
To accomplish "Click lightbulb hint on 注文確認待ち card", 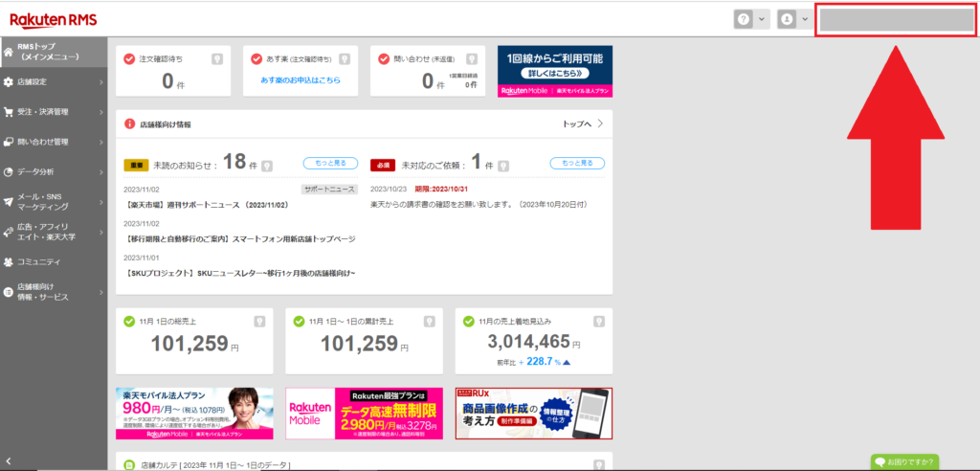I will tap(216, 59).
